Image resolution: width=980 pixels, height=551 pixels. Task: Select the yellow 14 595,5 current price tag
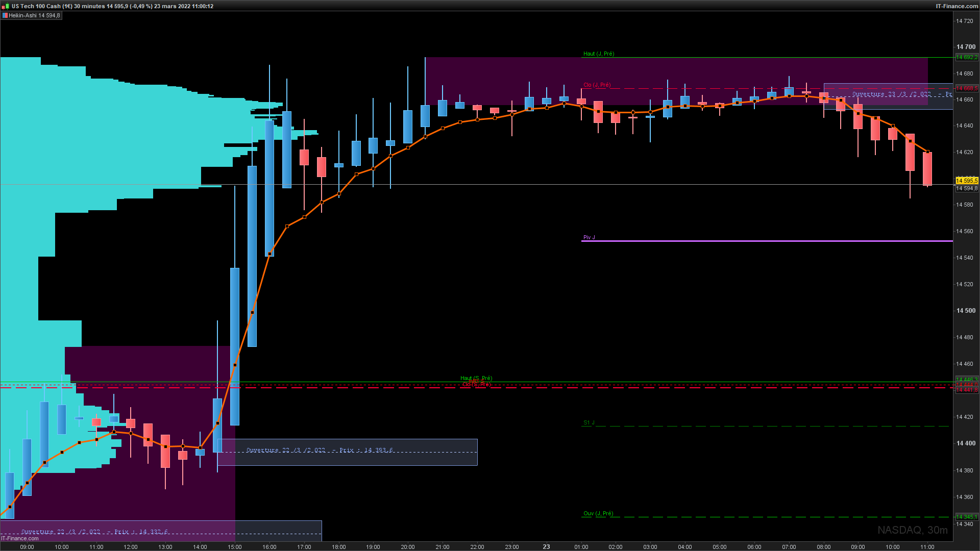(x=966, y=181)
